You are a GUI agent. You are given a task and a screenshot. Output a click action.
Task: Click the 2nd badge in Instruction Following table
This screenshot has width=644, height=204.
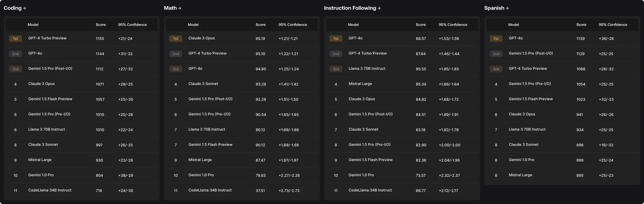coord(336,54)
